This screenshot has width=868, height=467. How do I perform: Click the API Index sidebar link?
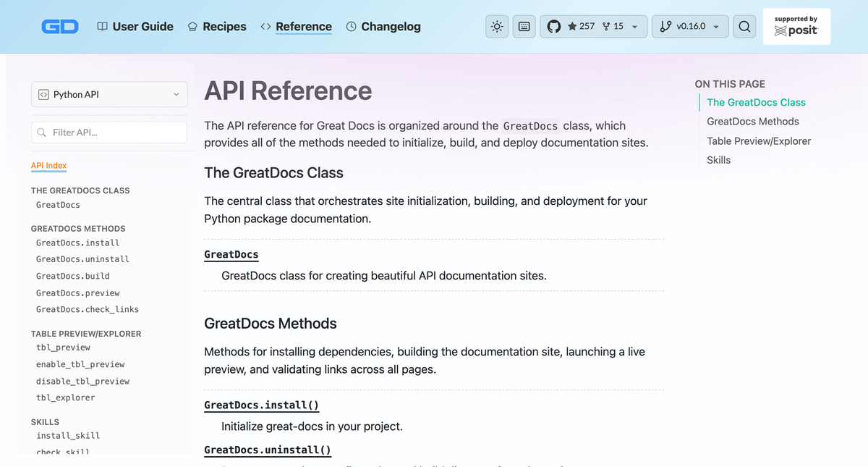coord(48,166)
